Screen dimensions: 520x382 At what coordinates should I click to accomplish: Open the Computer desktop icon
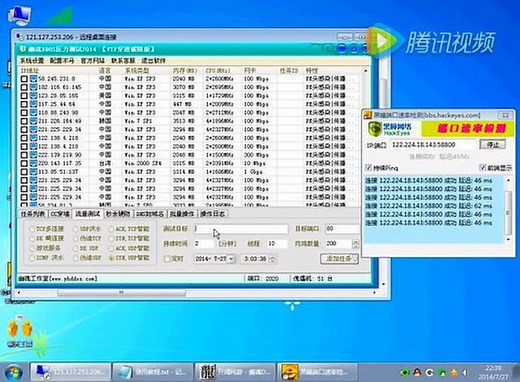point(19,15)
